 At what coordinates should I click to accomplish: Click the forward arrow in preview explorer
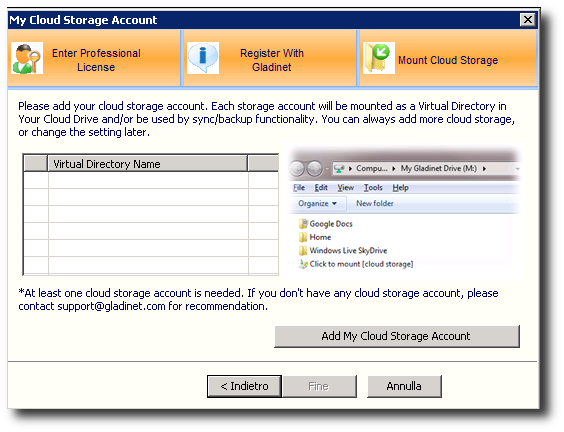click(315, 168)
